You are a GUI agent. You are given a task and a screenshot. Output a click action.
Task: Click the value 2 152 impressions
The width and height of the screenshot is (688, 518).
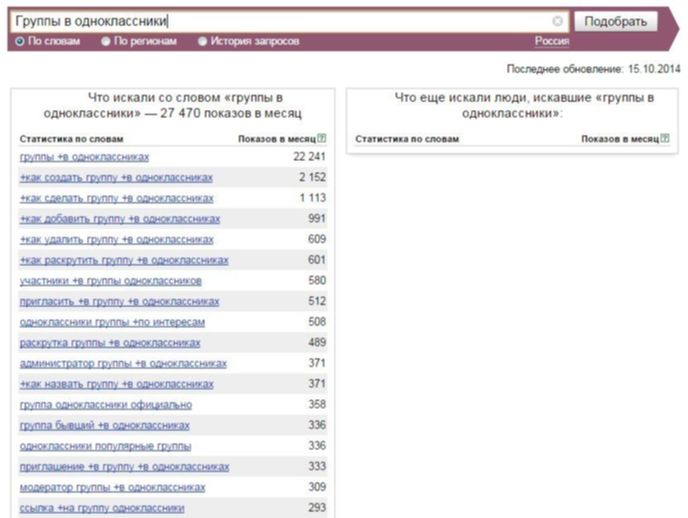point(312,177)
